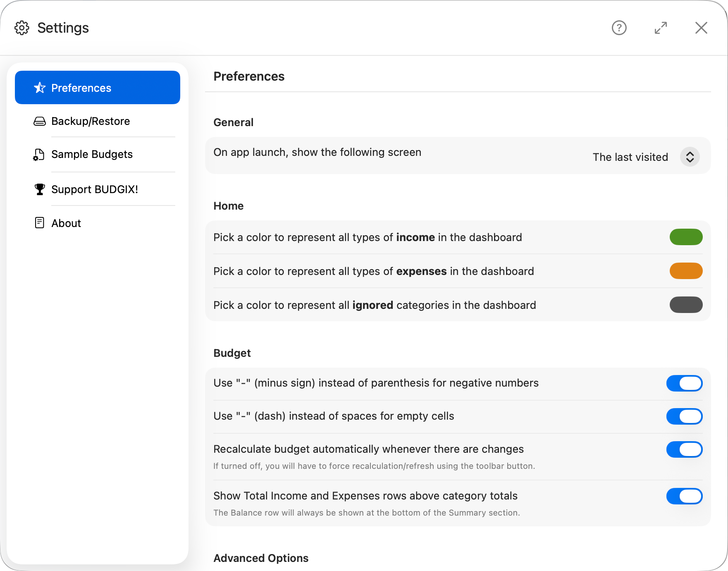Toggle Show Total Income and Expenses rows
This screenshot has height=571, width=728.
(684, 496)
